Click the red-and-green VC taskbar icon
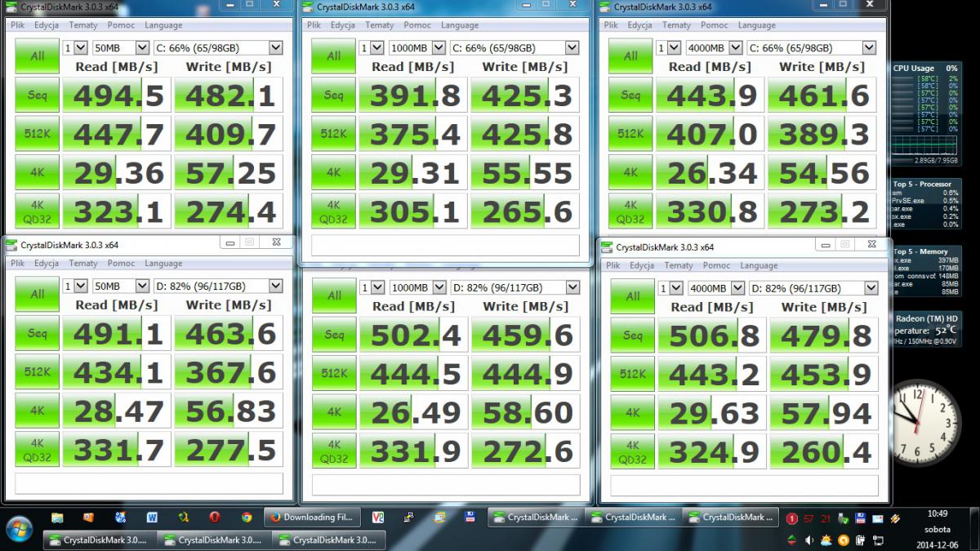Viewport: 980px width, 551px height. [377, 518]
